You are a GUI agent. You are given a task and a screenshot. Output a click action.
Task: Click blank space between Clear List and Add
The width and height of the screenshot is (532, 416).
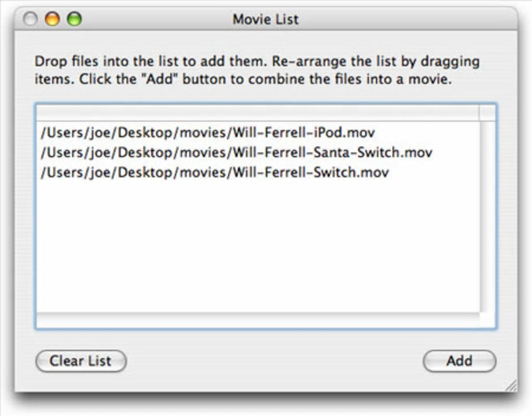pyautogui.click(x=274, y=361)
